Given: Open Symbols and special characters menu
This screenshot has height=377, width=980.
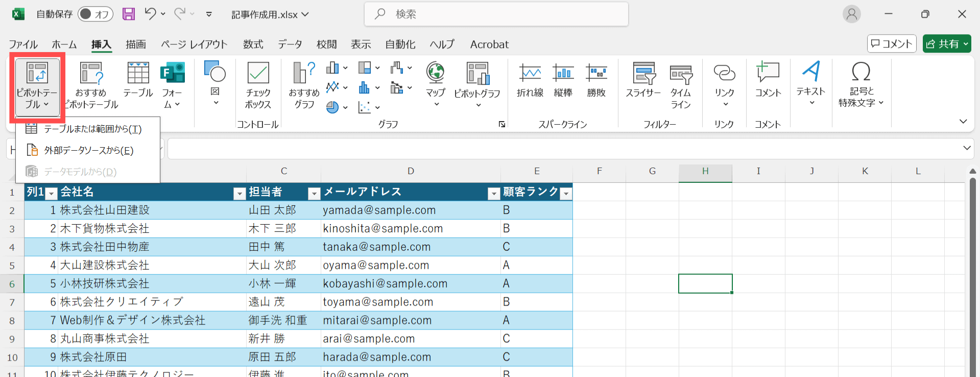Looking at the screenshot, I should (x=861, y=85).
